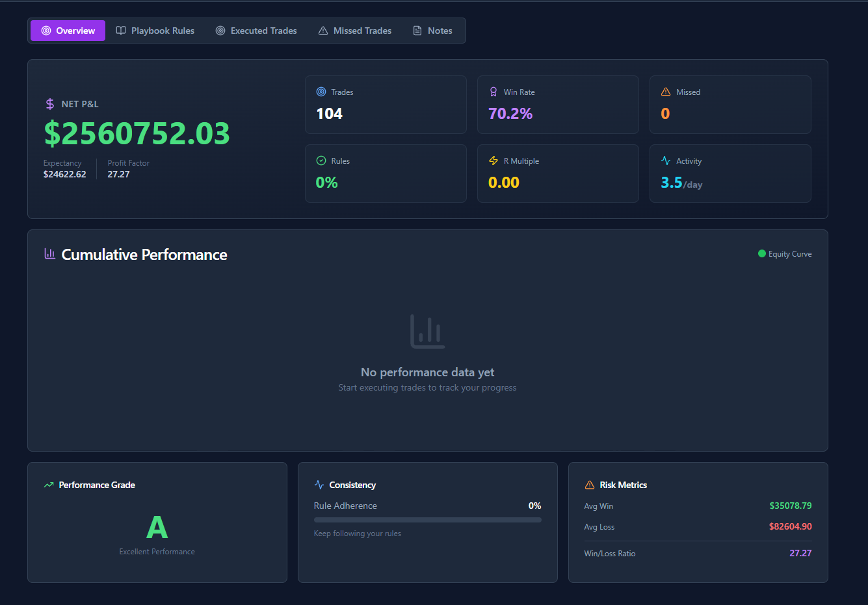Switch to the Executed Trades tab
Image resolution: width=868 pixels, height=605 pixels.
click(x=256, y=31)
